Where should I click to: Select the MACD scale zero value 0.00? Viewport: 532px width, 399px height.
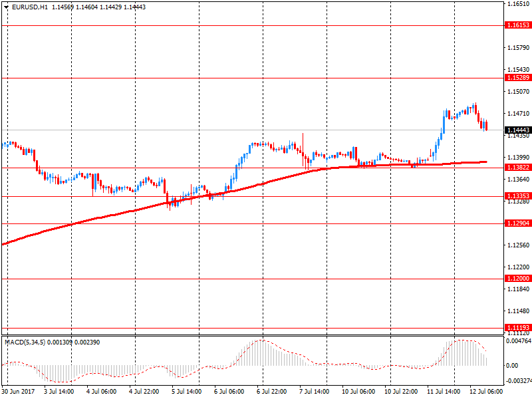click(512, 365)
